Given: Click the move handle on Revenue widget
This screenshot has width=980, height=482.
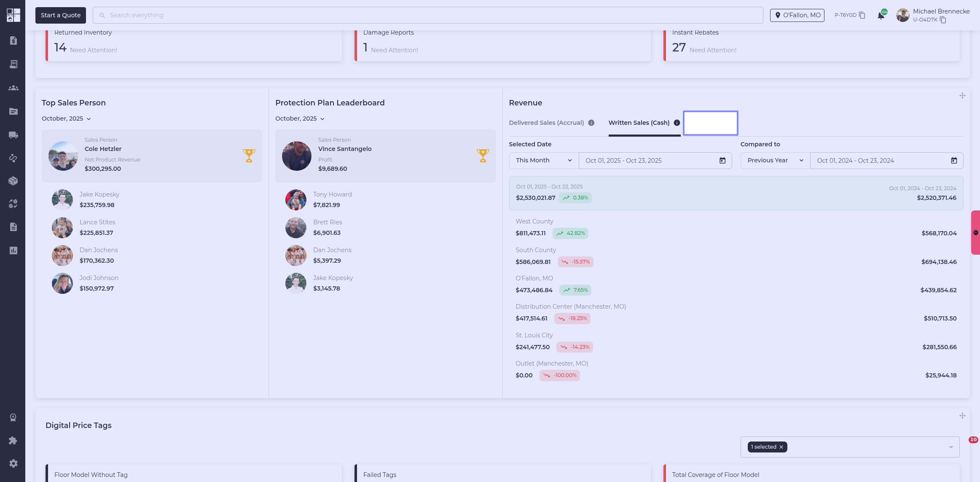Looking at the screenshot, I should 962,96.
